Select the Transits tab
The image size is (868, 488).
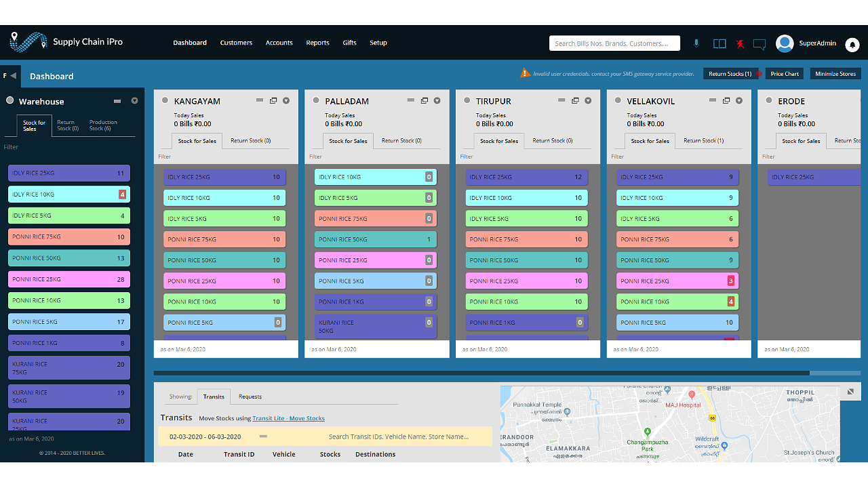click(x=214, y=396)
